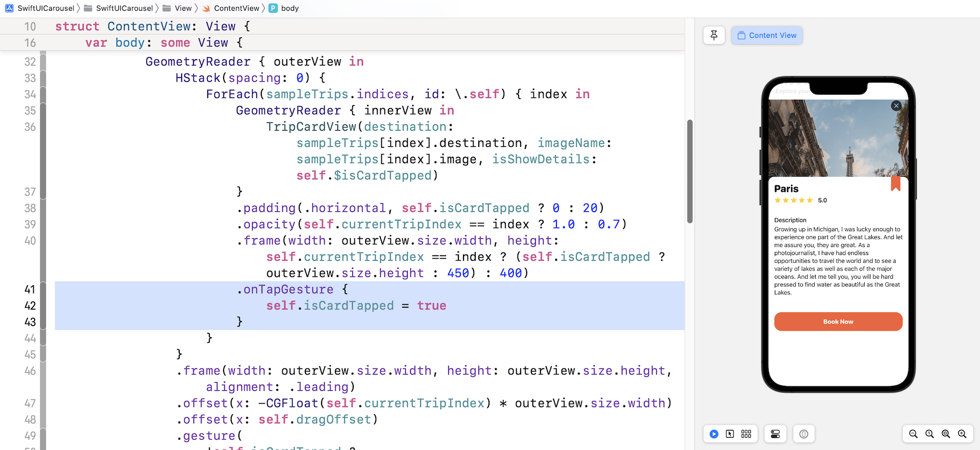Tap the orange bookmark icon on Paris card
This screenshot has width=980, height=450.
[895, 184]
